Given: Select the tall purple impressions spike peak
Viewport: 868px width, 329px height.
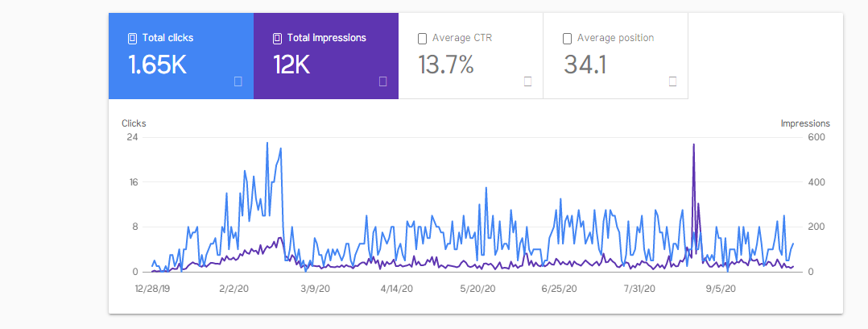Looking at the screenshot, I should [693, 144].
